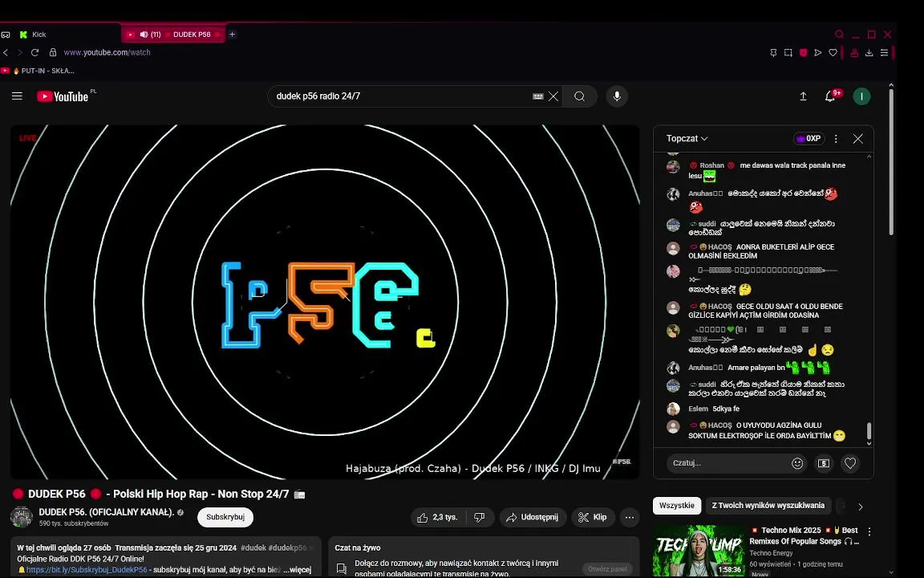Send a heart reaction in chat
Screen dimensions: 924x578
tap(849, 463)
